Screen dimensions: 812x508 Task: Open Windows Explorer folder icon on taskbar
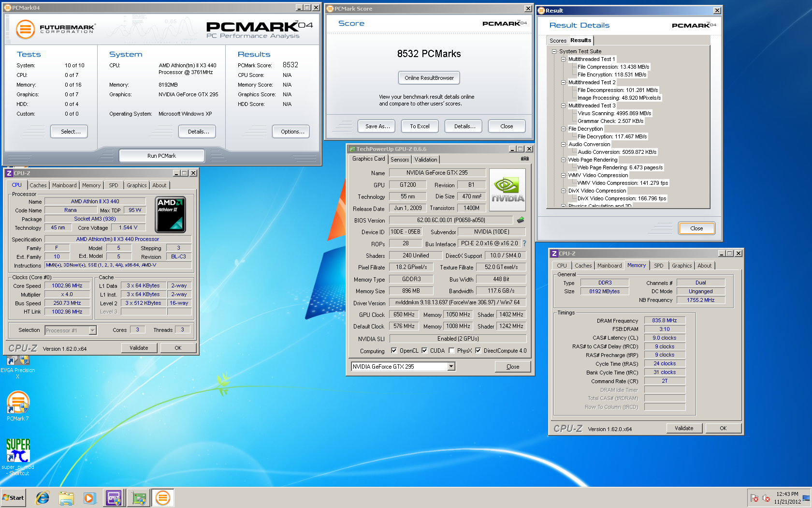pyautogui.click(x=66, y=498)
